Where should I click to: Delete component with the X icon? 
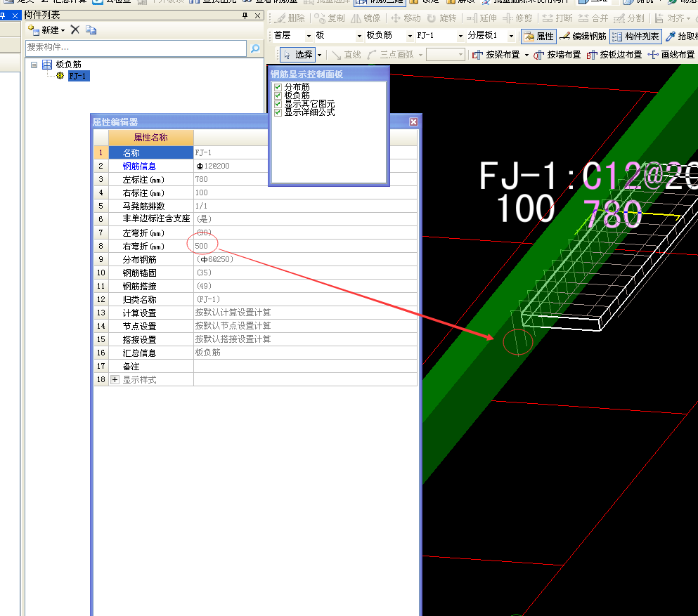tap(75, 30)
